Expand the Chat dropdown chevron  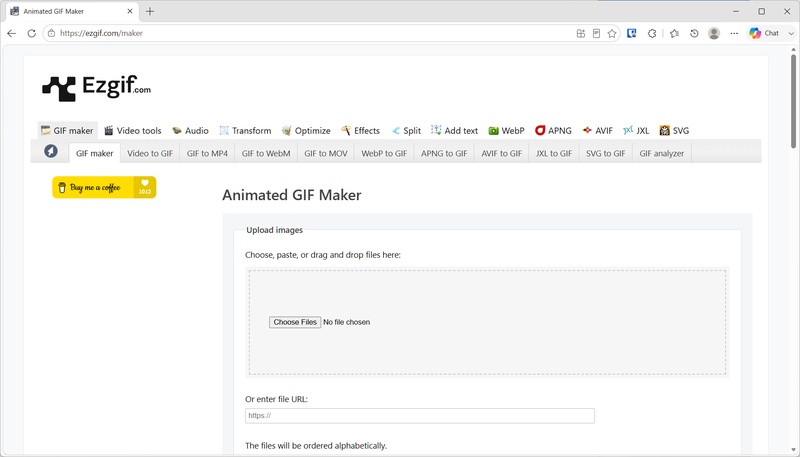pyautogui.click(x=791, y=33)
